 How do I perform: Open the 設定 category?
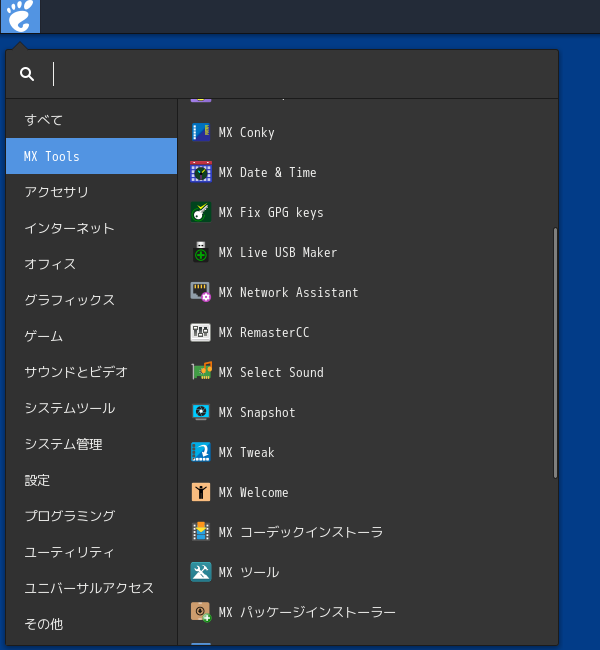pyautogui.click(x=92, y=480)
